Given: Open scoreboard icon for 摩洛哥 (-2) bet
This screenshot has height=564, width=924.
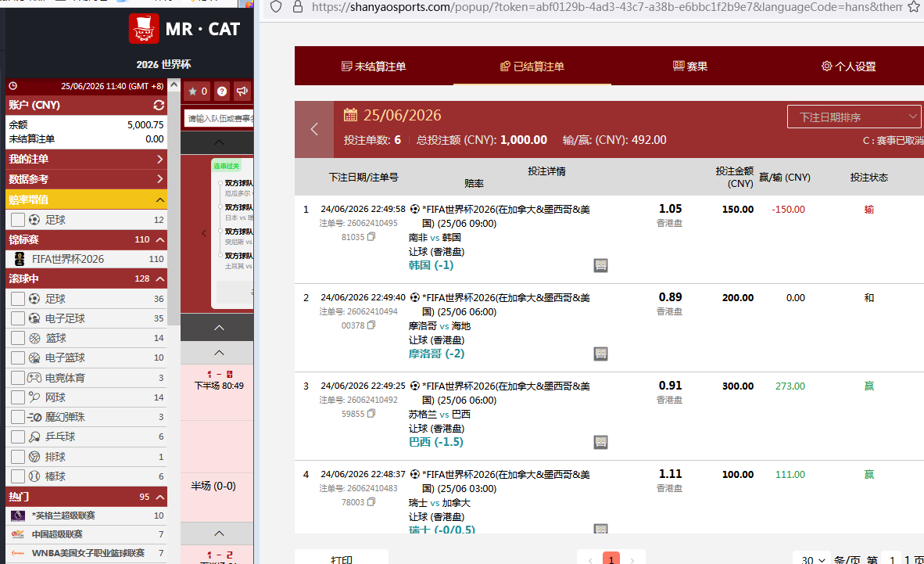Looking at the screenshot, I should click(x=600, y=354).
